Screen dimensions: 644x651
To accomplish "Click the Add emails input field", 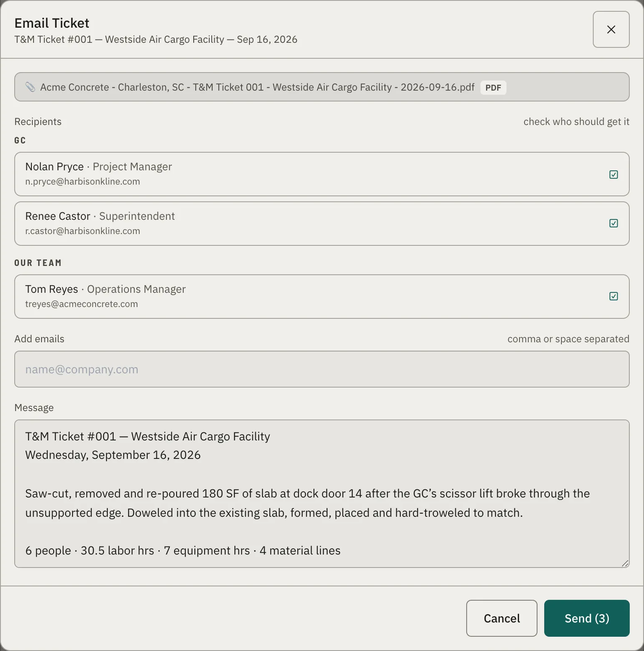I will [322, 369].
